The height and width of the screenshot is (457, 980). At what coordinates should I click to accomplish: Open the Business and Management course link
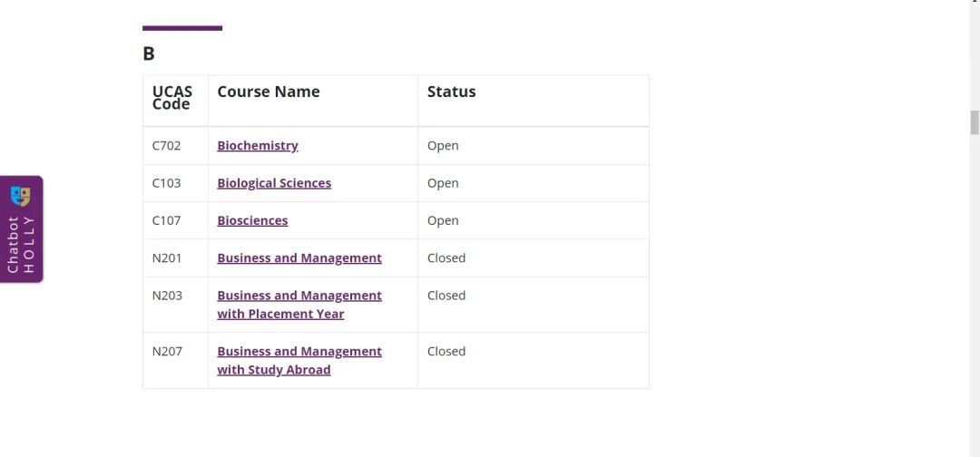click(299, 258)
